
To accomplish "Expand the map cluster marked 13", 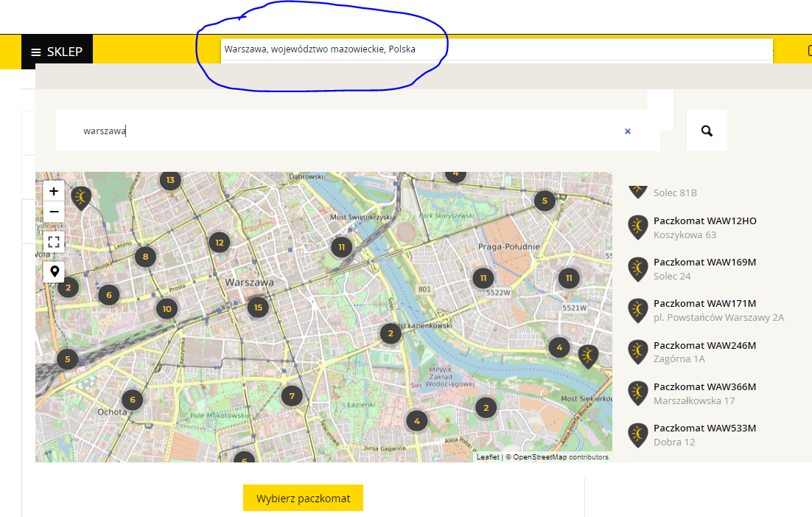I will pyautogui.click(x=170, y=180).
